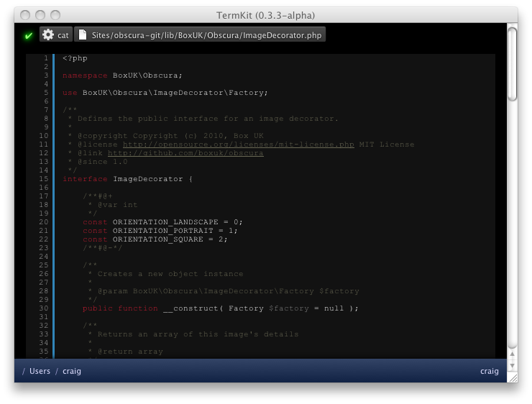532x404 pixels.
Task: Click the scrollbar up arrow
Action: tap(513, 354)
